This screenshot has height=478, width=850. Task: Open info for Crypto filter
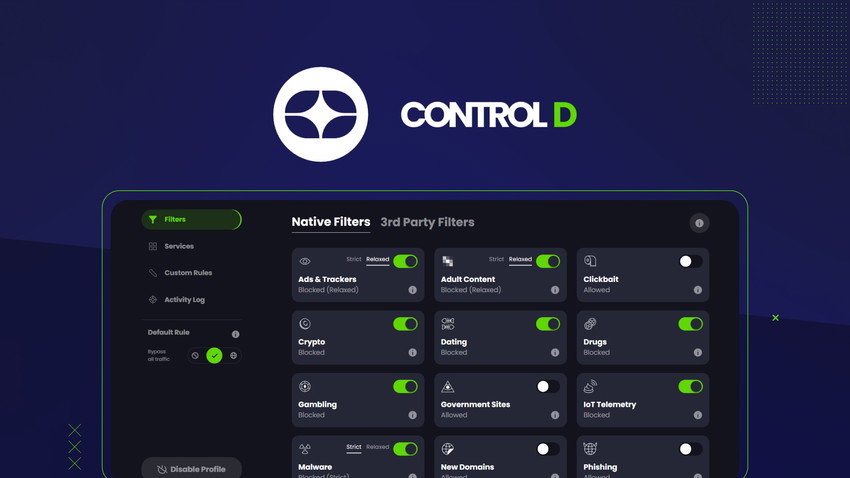coord(413,352)
